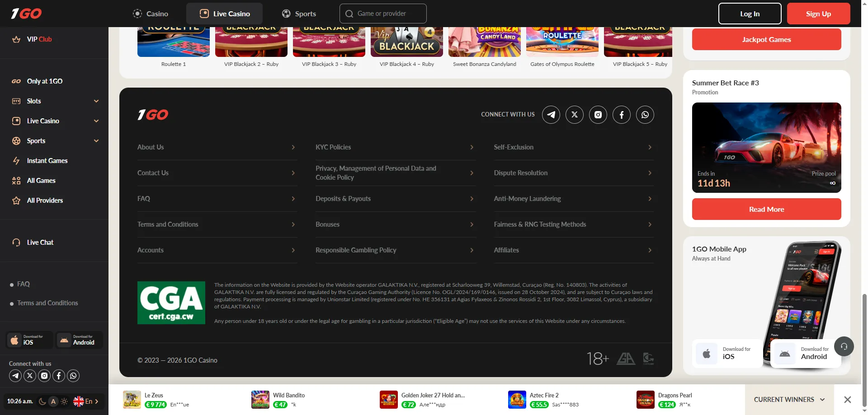Open Telegram from the footer Connect With Us row
Viewport: 868px width, 415px height.
[551, 115]
